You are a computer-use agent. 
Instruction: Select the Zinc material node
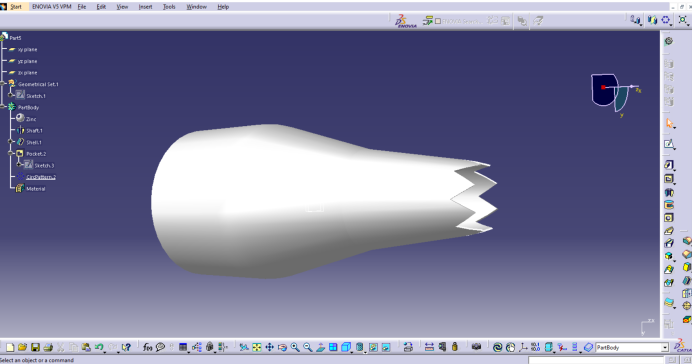(x=31, y=119)
